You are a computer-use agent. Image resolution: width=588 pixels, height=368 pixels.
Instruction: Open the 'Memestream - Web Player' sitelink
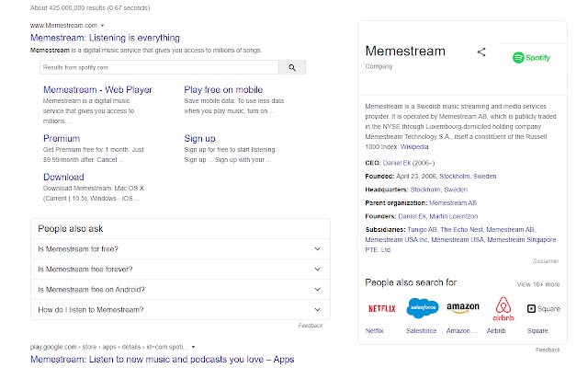coord(97,90)
